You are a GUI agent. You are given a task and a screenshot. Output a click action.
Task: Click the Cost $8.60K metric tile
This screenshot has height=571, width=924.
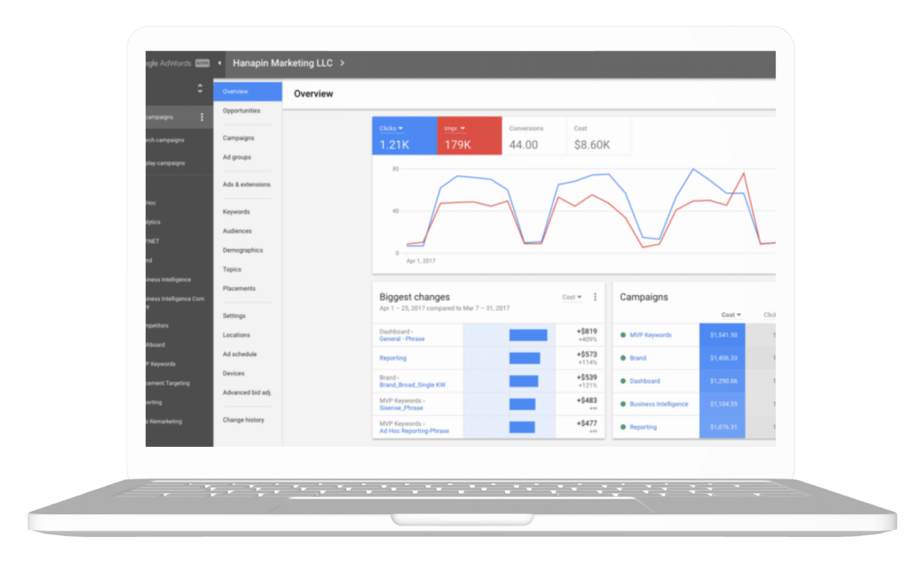(599, 136)
